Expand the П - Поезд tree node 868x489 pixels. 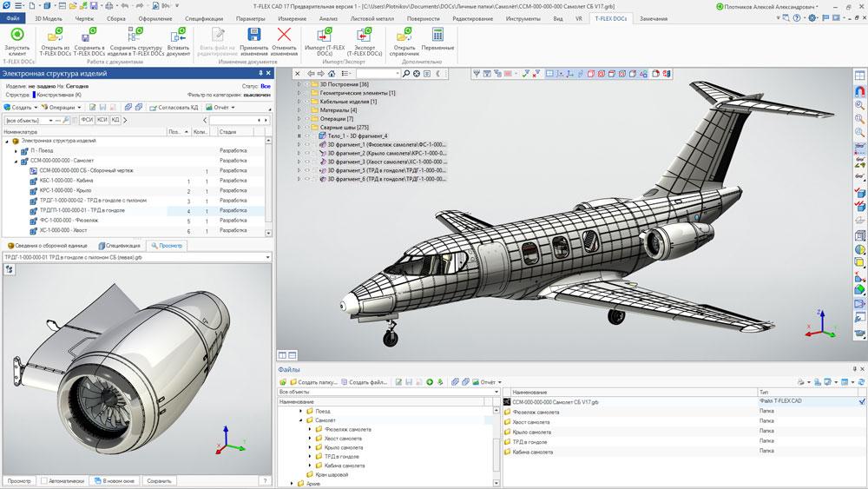(x=16, y=150)
